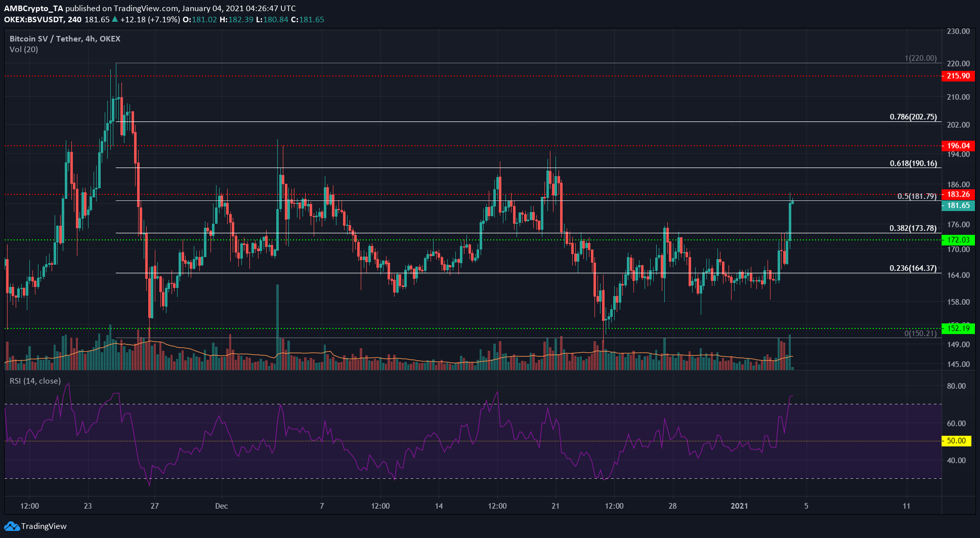Click the AMBCrypto_TA published header line
980x538 pixels.
[150, 8]
